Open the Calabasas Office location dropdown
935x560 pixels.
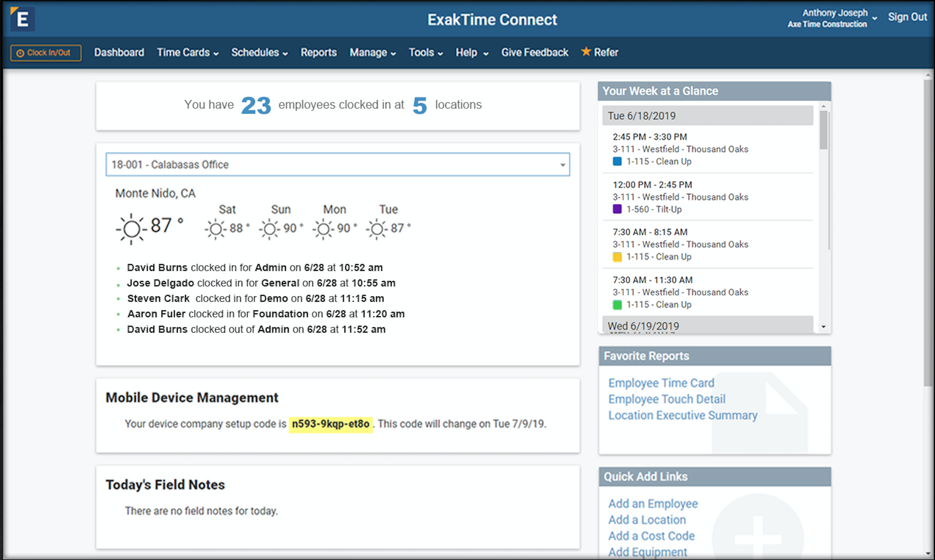(338, 165)
